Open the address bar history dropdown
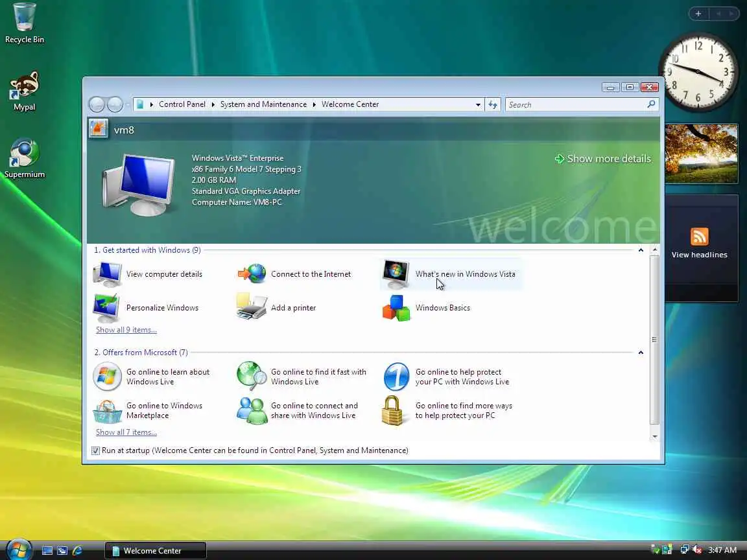Image resolution: width=747 pixels, height=560 pixels. 478,104
